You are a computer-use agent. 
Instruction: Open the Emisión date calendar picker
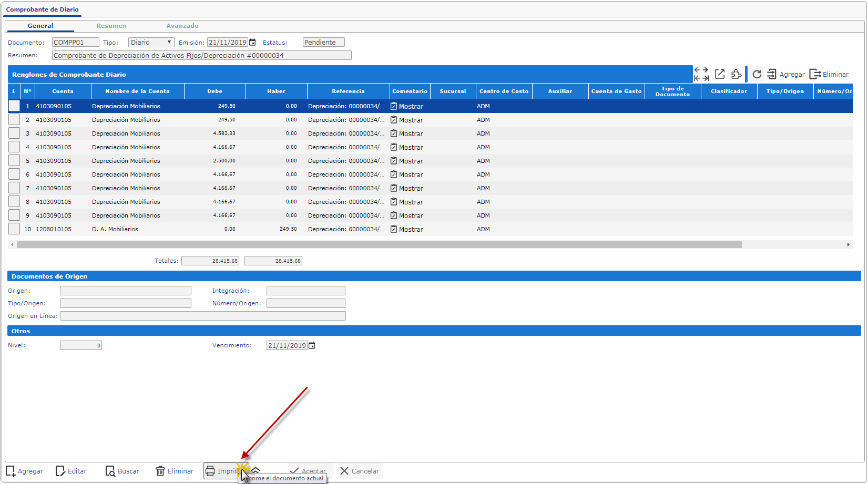pyautogui.click(x=252, y=43)
